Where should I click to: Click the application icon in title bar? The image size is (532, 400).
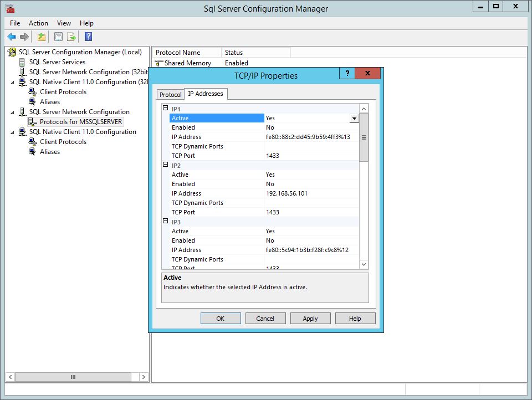tap(10, 8)
